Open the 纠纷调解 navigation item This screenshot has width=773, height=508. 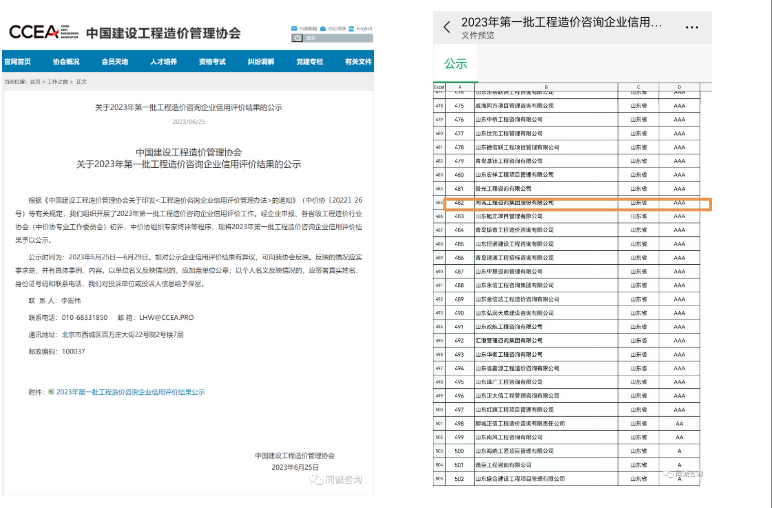(x=261, y=62)
